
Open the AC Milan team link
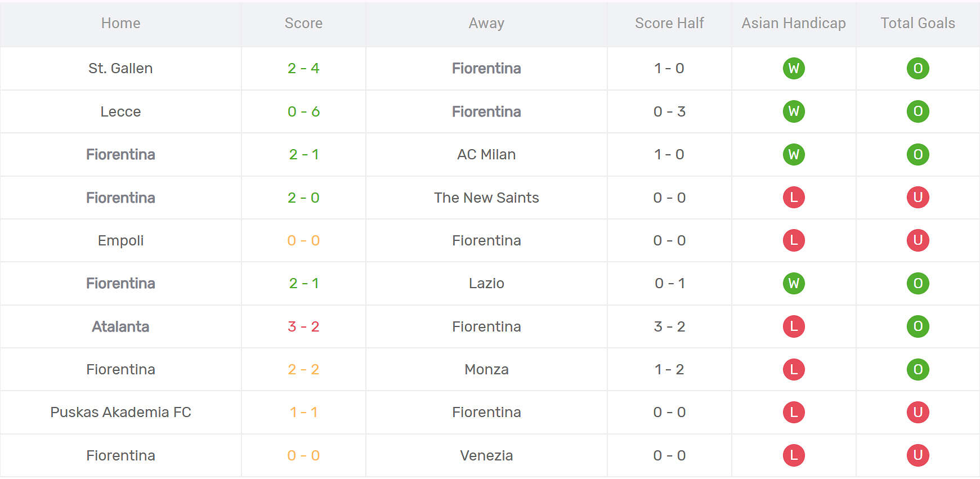pos(486,154)
